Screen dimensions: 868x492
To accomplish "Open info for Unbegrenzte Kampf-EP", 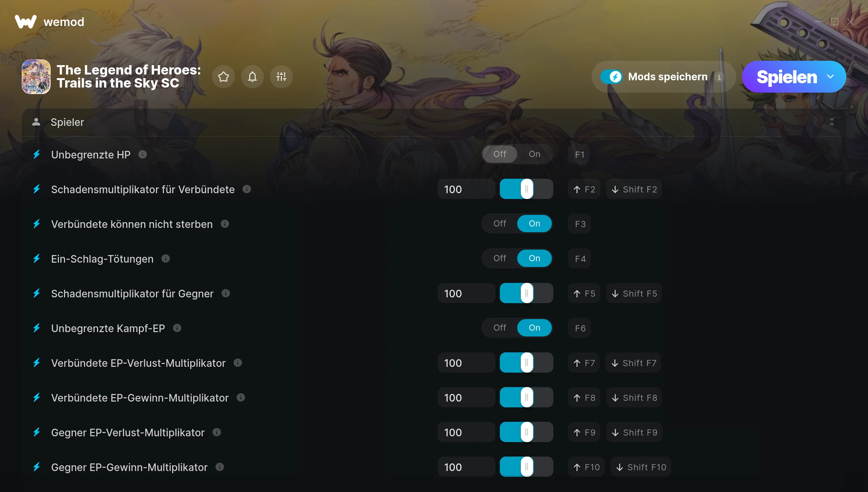I will coord(177,328).
